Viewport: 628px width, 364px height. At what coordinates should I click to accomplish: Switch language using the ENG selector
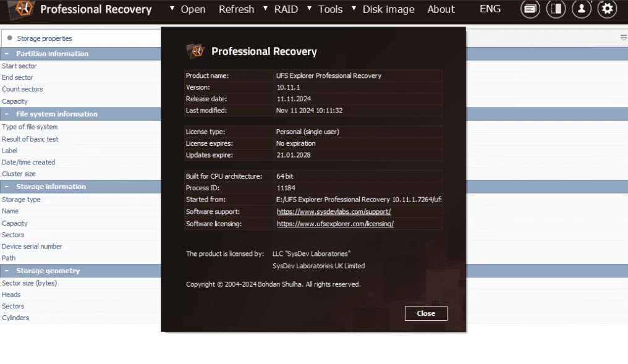[x=490, y=9]
